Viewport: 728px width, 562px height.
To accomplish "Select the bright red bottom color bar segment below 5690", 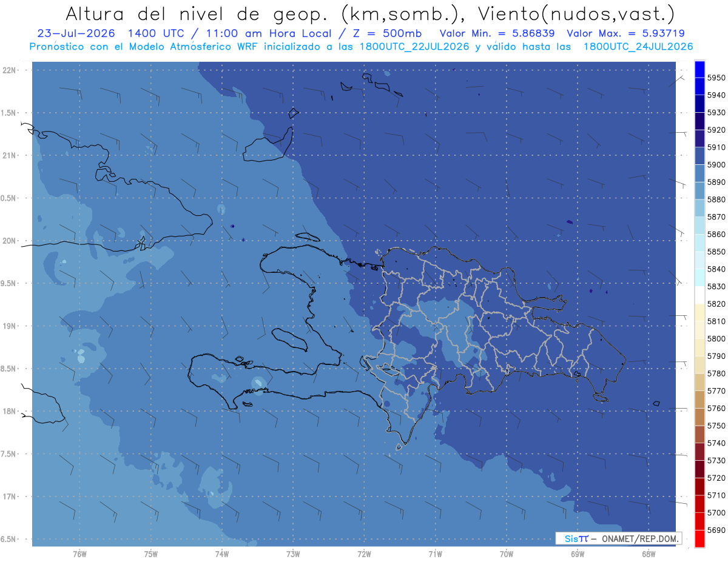I will (699, 538).
